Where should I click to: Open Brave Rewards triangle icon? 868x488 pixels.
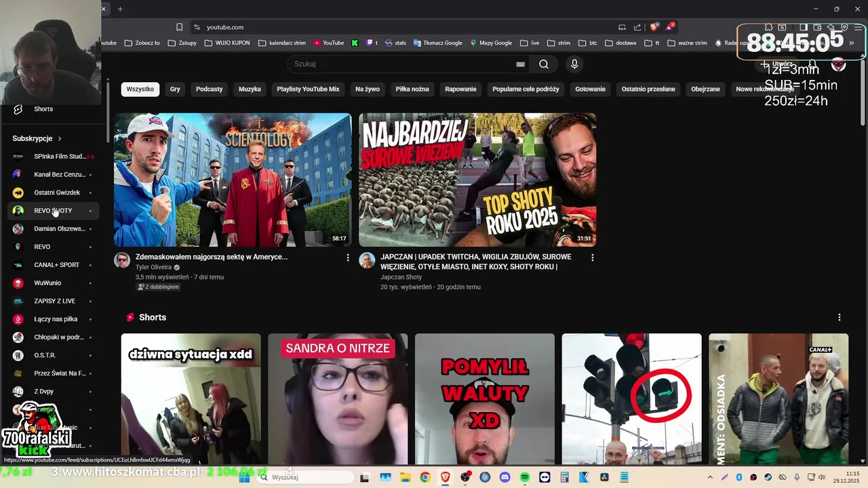tap(669, 27)
